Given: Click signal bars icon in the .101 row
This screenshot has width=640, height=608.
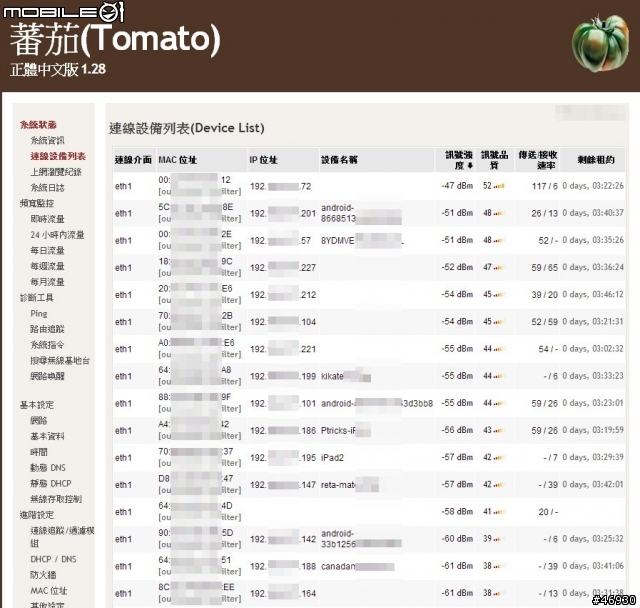Looking at the screenshot, I should click(x=499, y=403).
